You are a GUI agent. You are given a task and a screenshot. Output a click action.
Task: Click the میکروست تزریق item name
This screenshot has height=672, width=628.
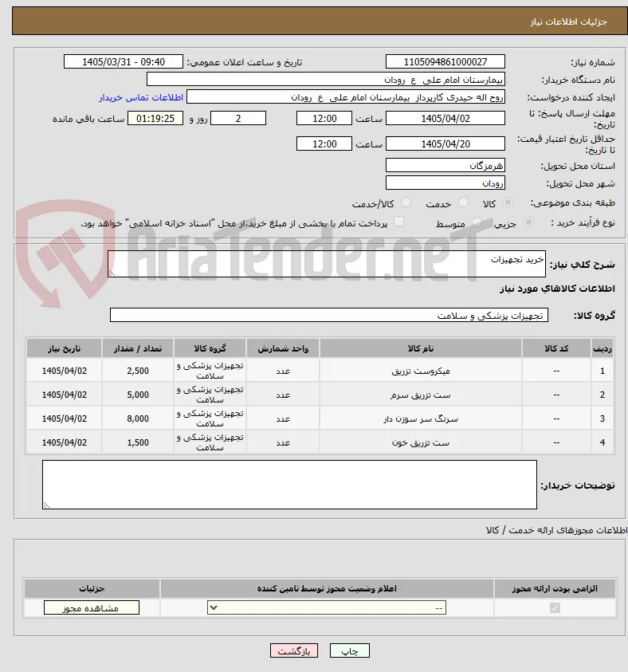click(421, 371)
